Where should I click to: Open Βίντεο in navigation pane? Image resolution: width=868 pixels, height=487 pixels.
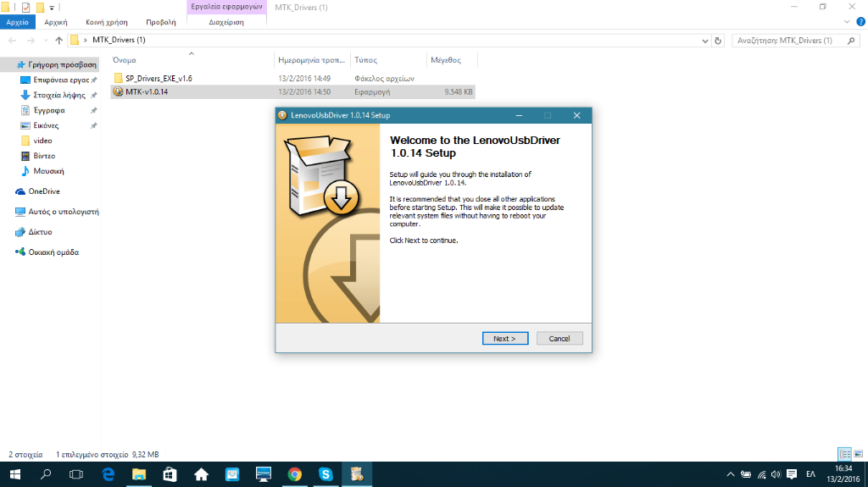(x=44, y=156)
